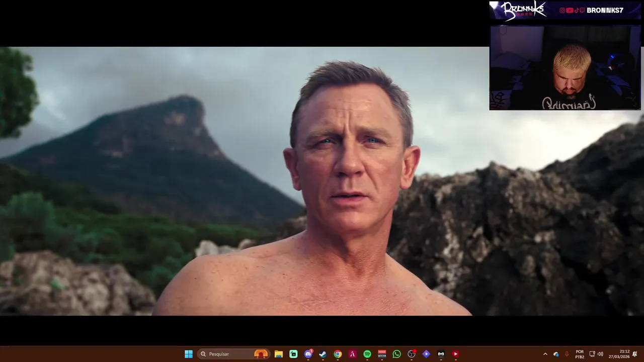Open OneDrive tray icon
This screenshot has height=362, width=644.
click(556, 354)
